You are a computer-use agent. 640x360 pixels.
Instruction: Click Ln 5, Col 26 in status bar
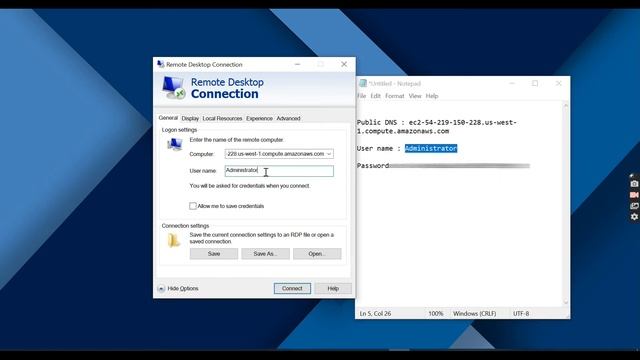point(375,313)
